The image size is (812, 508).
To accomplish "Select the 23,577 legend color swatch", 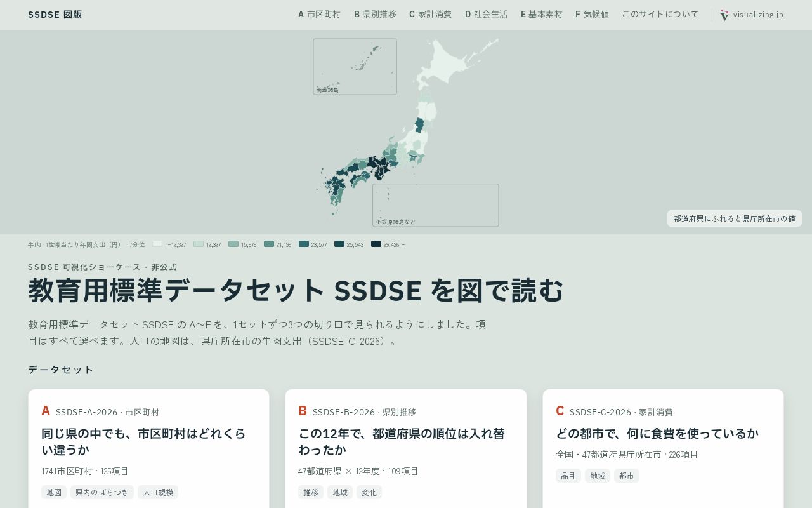I will click(x=304, y=244).
